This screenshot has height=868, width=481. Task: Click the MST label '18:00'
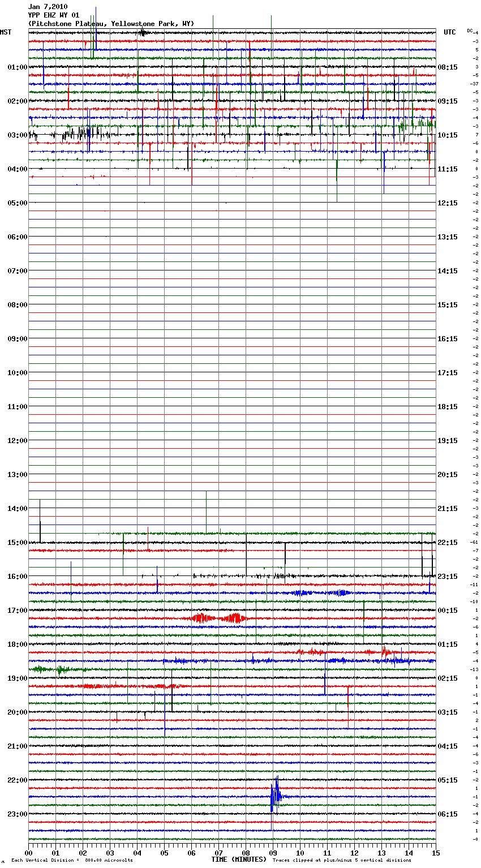[x=18, y=644]
